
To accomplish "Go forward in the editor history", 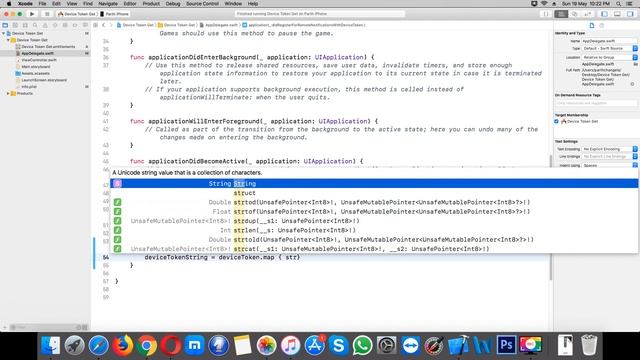I will pyautogui.click(x=111, y=25).
